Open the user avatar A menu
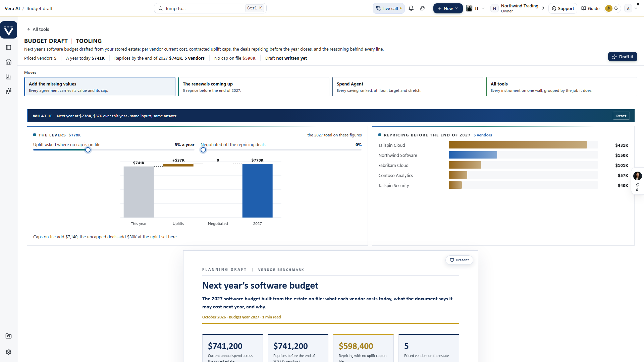 pyautogui.click(x=631, y=8)
